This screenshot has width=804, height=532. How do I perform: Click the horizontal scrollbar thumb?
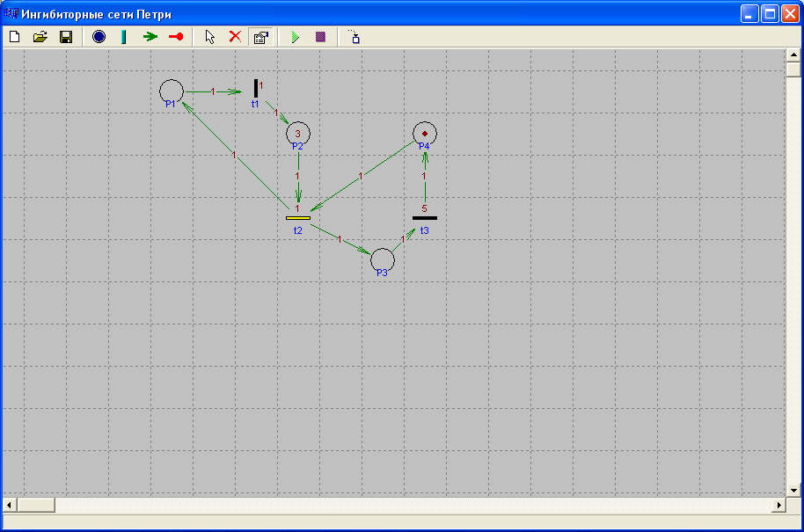(x=36, y=505)
